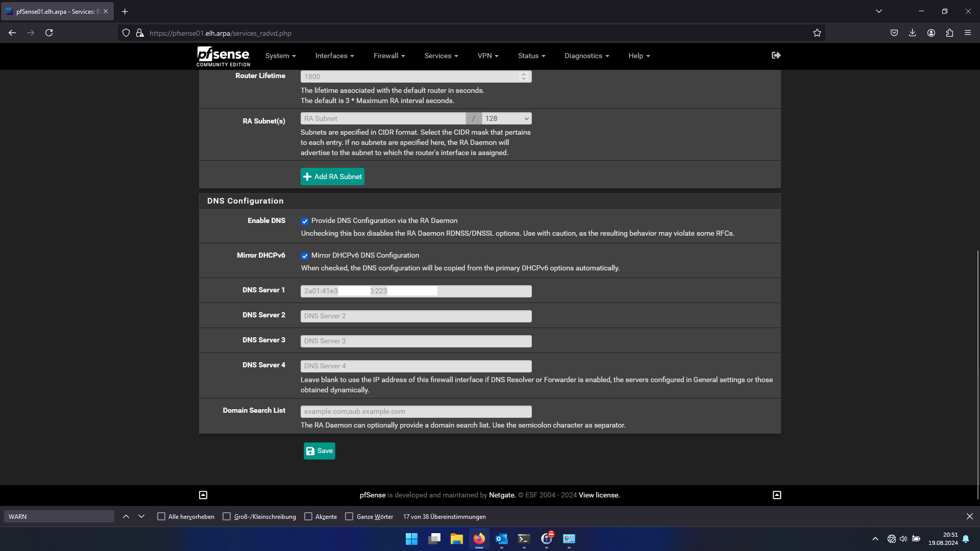Click the DNS Server 2 field
Viewport: 980px width, 551px height.
(x=416, y=316)
